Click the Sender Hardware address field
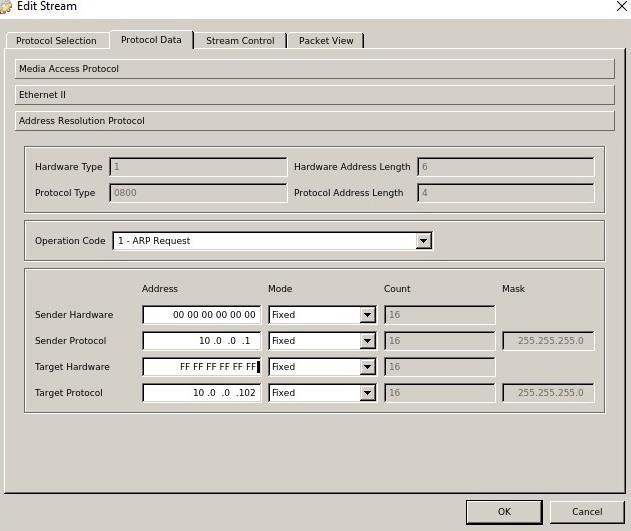 202,315
